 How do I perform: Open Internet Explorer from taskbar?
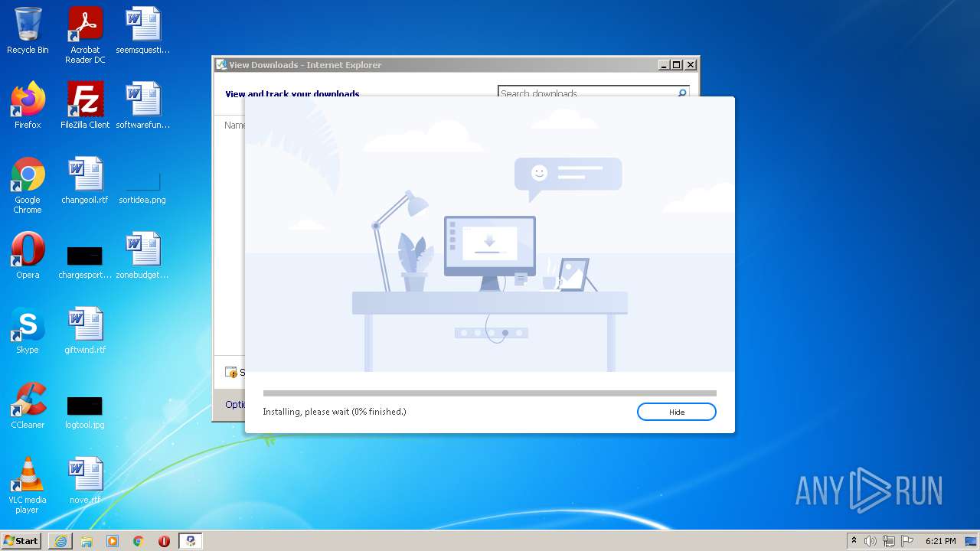[x=60, y=541]
